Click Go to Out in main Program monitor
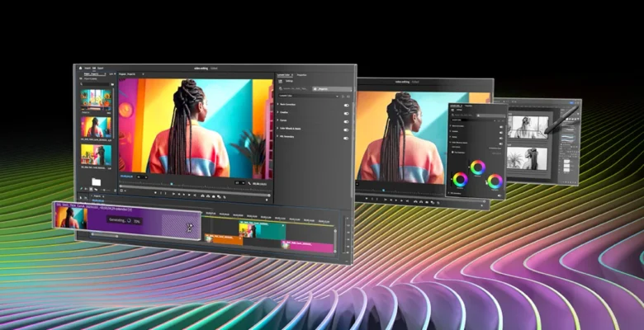 click(x=195, y=195)
